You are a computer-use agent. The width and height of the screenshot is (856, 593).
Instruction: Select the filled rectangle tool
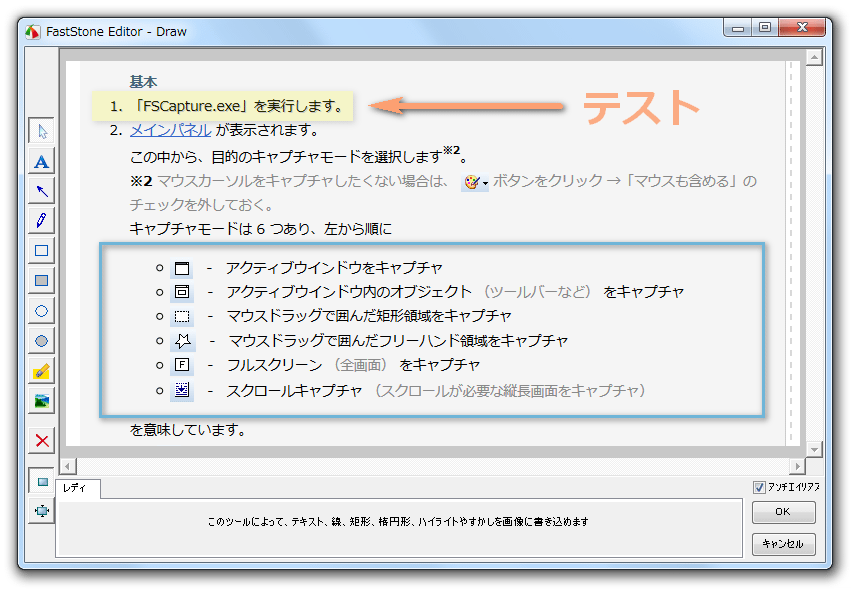(x=41, y=281)
